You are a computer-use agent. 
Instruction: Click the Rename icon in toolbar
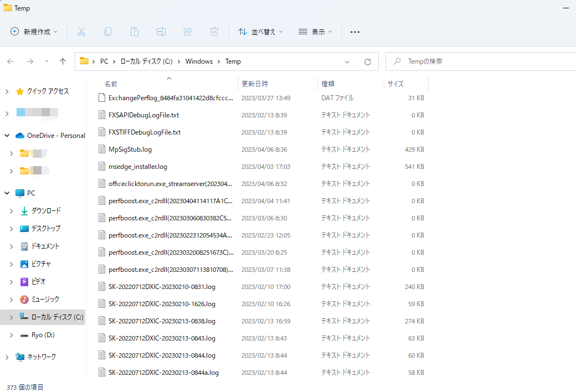[x=161, y=32]
